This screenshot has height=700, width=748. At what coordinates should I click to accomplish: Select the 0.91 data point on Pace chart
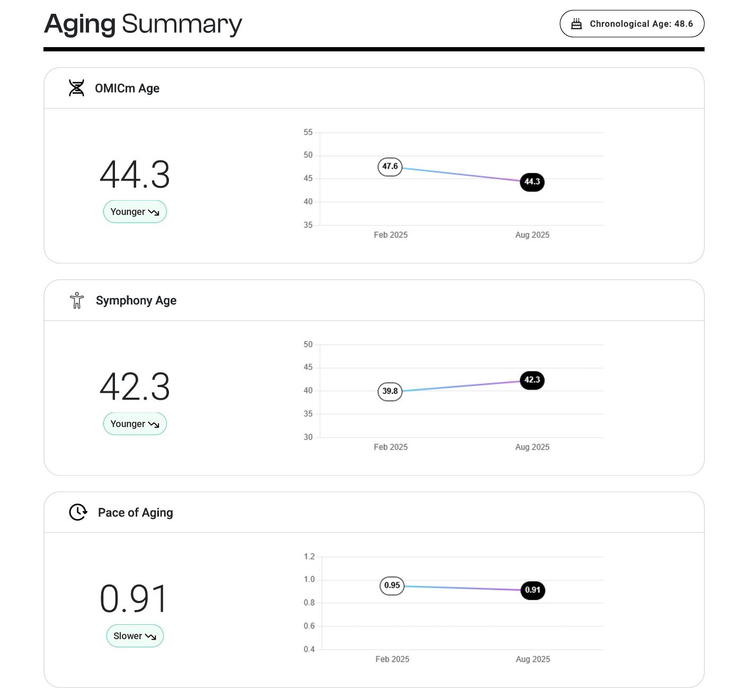(x=533, y=590)
